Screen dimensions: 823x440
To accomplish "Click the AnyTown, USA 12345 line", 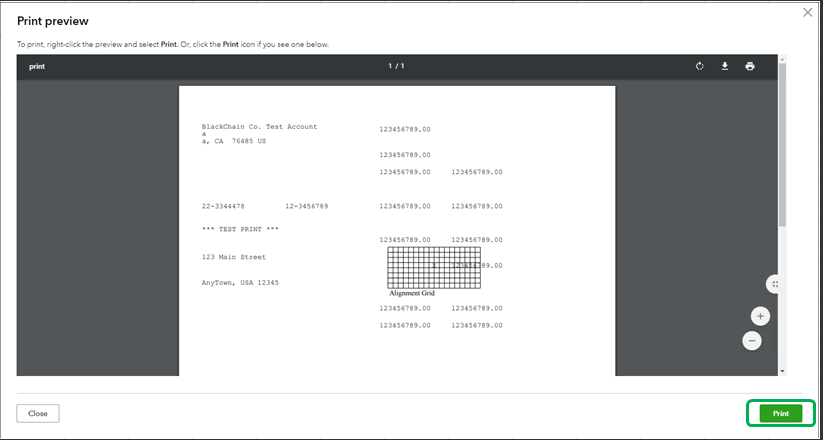I will (x=240, y=282).
